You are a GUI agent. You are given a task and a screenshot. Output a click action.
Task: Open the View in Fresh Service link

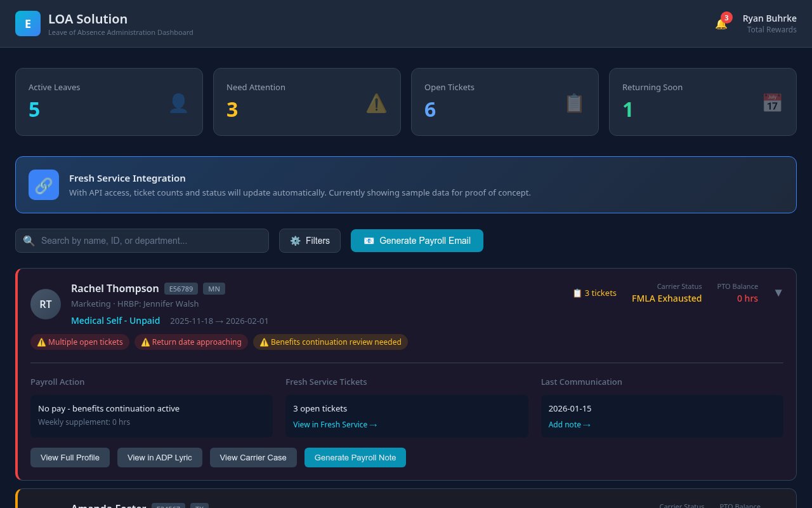335,424
